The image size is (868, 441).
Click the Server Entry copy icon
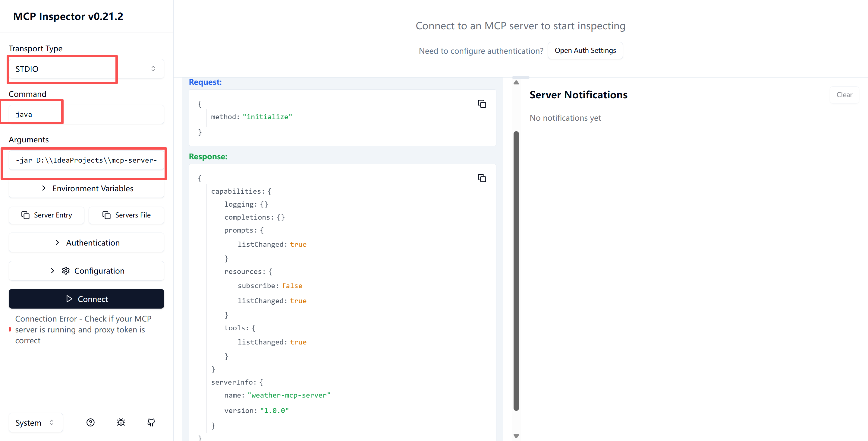(x=25, y=215)
